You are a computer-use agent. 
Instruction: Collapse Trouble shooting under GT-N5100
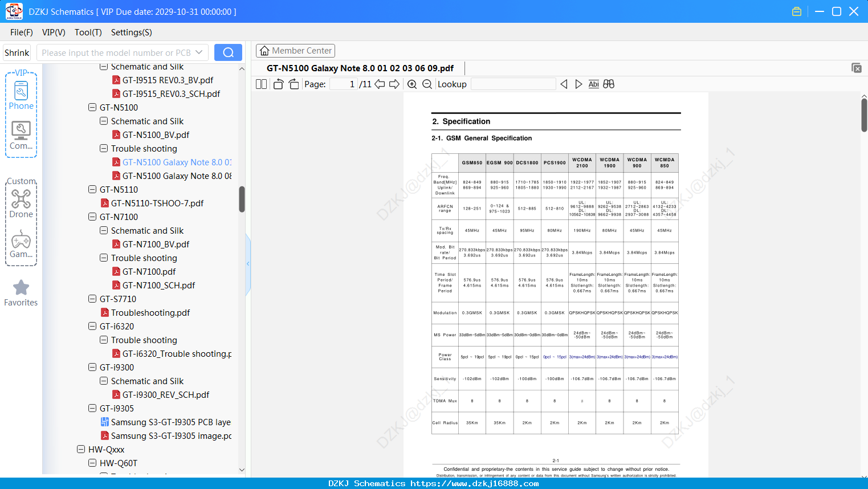[x=104, y=148]
